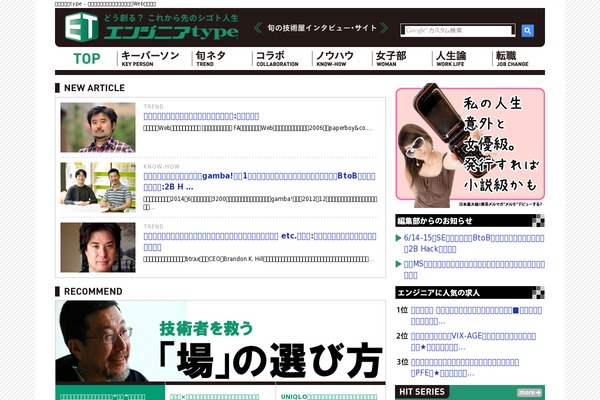Open the 技術者を救う「場」の選び方 recommend banner
Screen dimensions: 600x400
click(220, 342)
